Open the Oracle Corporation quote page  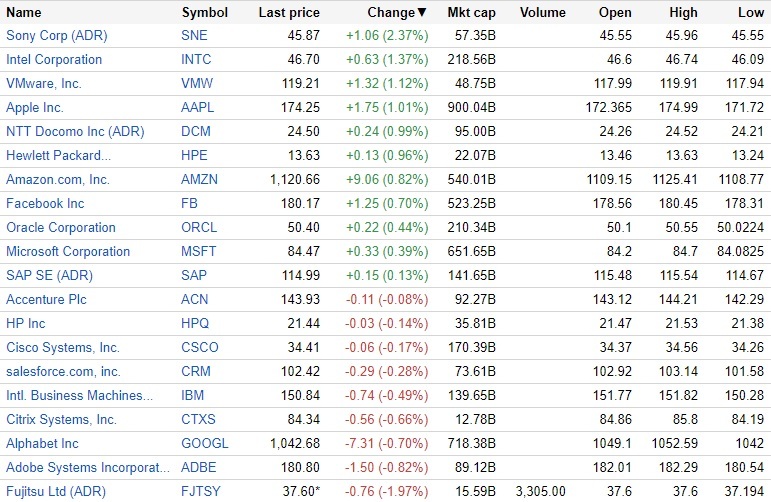61,227
